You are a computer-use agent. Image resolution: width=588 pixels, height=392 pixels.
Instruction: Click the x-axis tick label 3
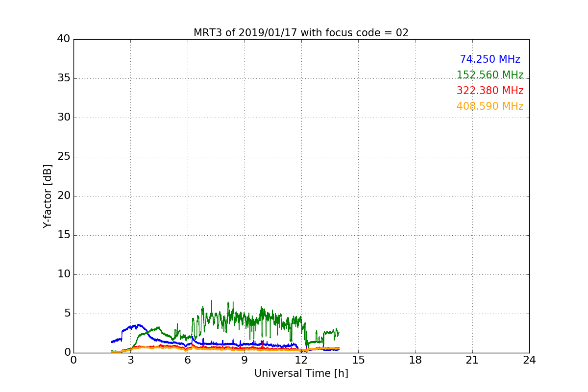[130, 360]
